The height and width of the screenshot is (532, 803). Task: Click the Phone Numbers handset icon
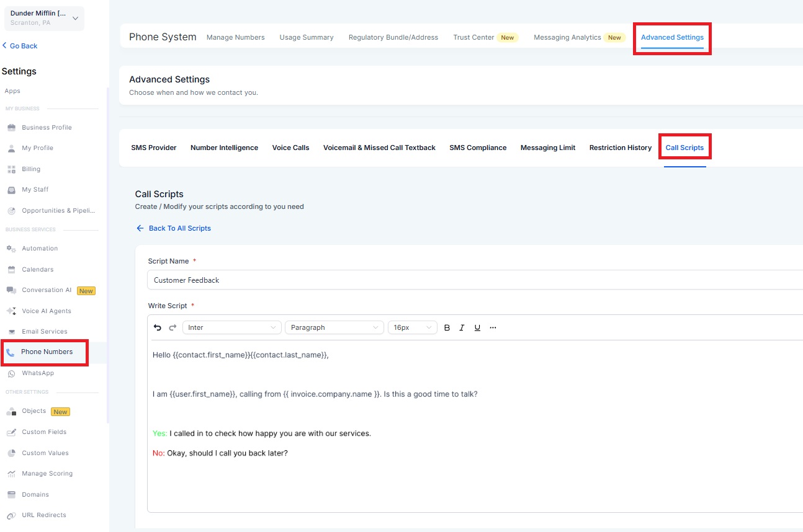point(10,352)
